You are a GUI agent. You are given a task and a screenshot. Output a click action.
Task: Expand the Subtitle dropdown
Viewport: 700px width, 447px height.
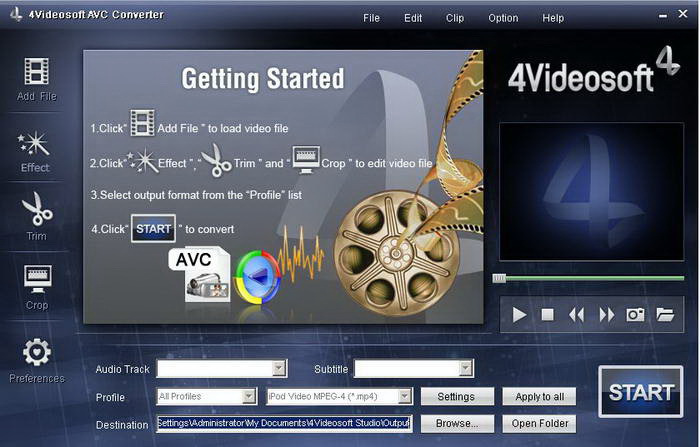coord(465,368)
